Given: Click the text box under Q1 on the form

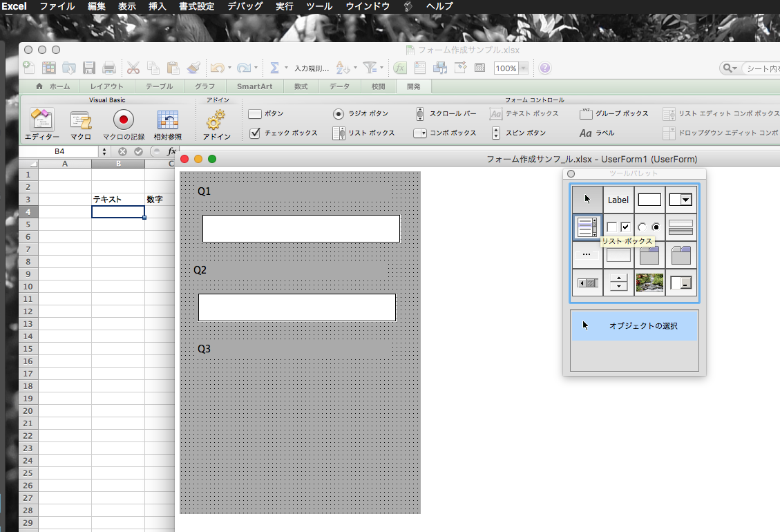Looking at the screenshot, I should (301, 229).
